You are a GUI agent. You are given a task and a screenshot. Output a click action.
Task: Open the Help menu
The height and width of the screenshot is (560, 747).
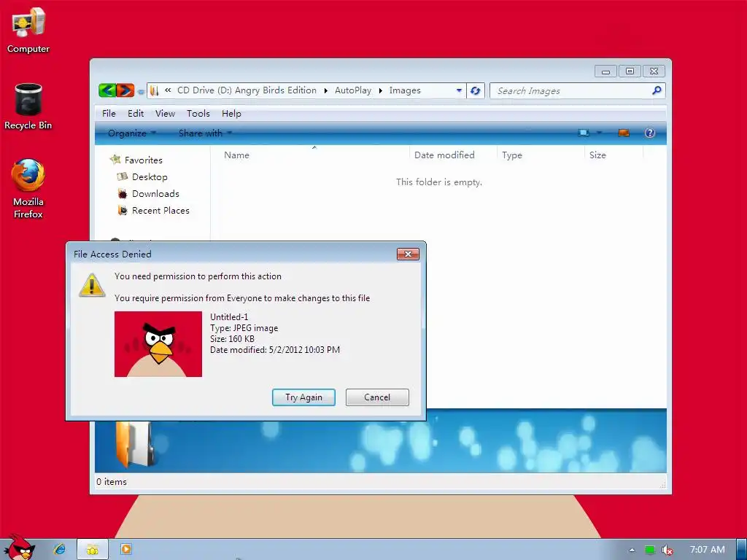click(231, 113)
